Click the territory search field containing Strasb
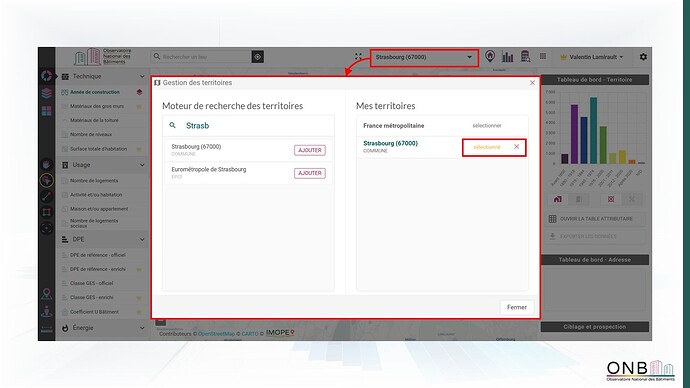 click(x=248, y=126)
